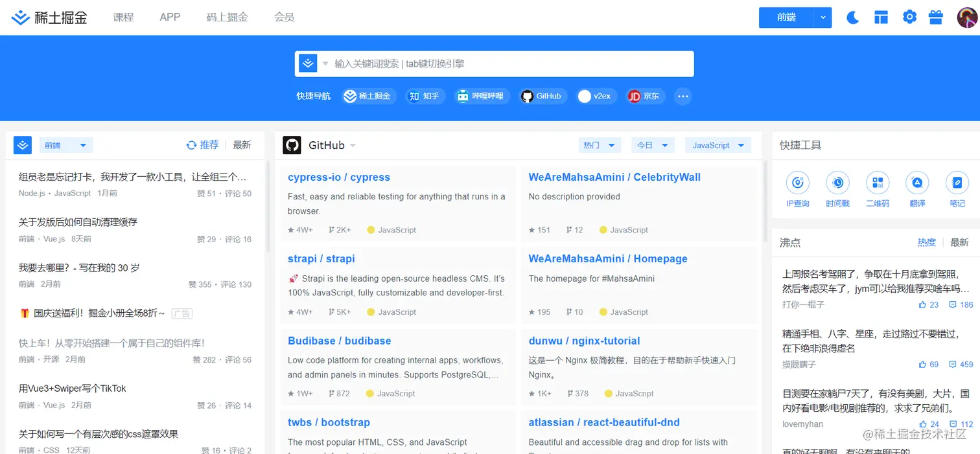This screenshot has height=454, width=980.
Task: Open 稀土掘金 quick navigation shortcut
Action: point(369,96)
